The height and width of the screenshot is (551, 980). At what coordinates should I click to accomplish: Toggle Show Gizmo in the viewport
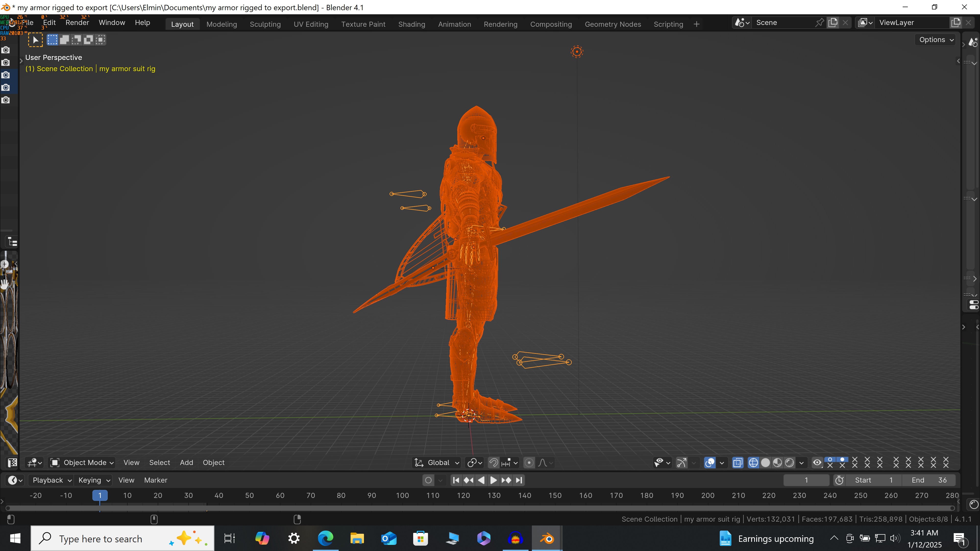pos(681,462)
